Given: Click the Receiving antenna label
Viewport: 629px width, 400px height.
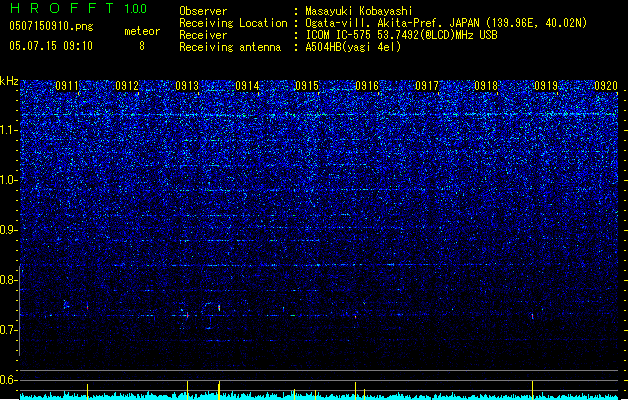Looking at the screenshot, I should click(230, 47).
